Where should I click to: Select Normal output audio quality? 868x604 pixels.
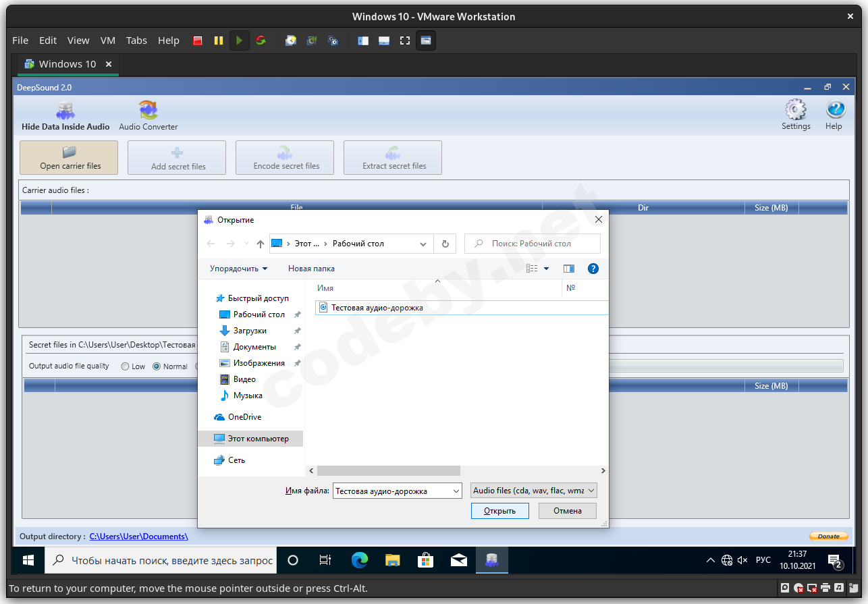pos(157,366)
